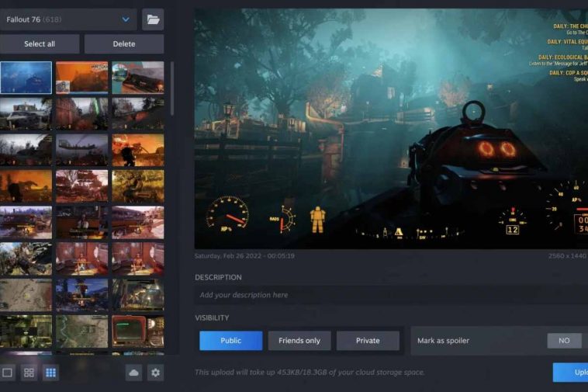
Task: Set visibility to Public
Action: coord(230,341)
